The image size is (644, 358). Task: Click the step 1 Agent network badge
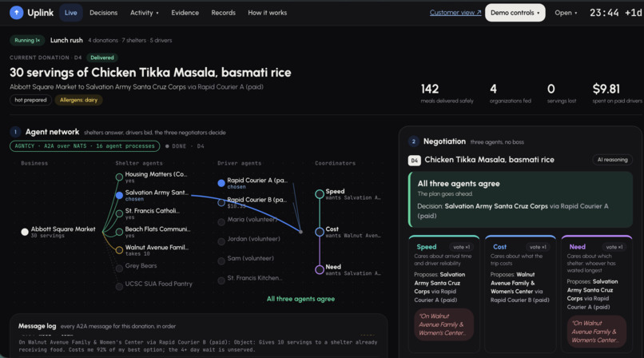tap(15, 132)
